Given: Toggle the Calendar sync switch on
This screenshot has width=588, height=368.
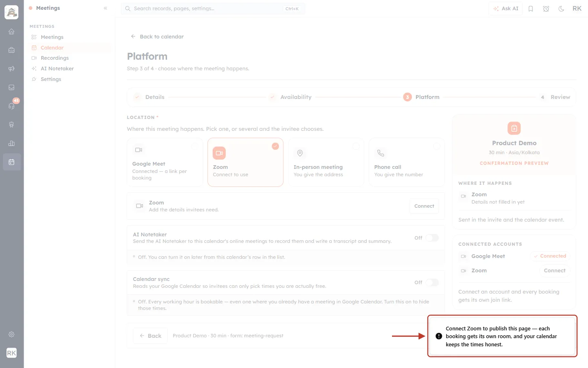Looking at the screenshot, I should click(x=432, y=283).
